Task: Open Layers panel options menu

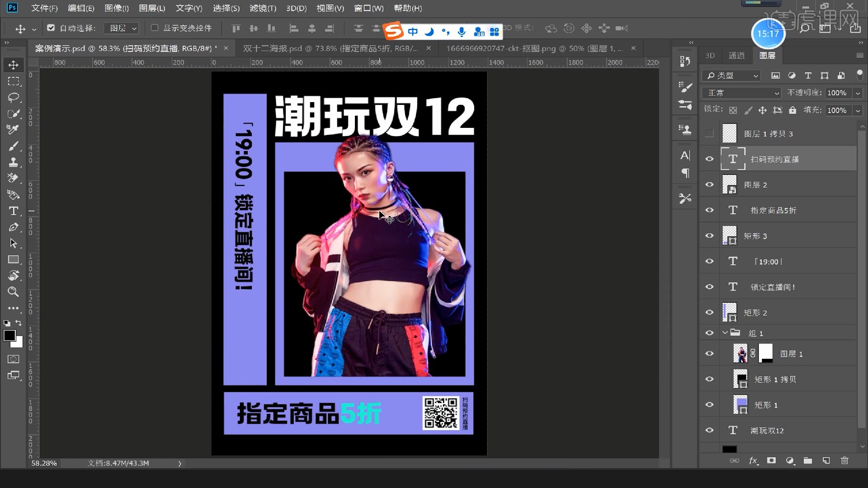Action: pyautogui.click(x=859, y=55)
